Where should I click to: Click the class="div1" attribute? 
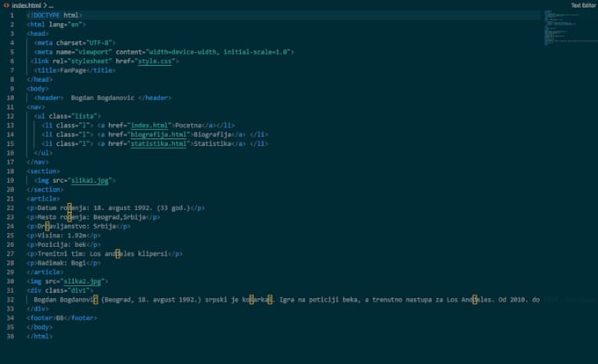click(x=69, y=290)
